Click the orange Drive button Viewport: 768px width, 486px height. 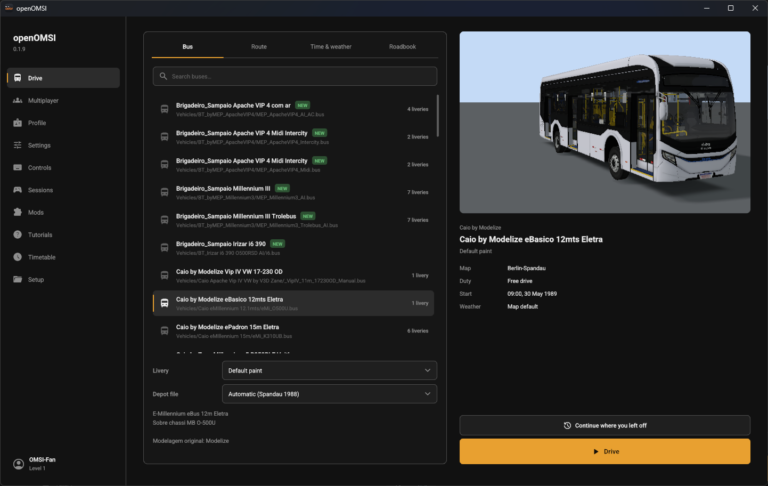(604, 452)
